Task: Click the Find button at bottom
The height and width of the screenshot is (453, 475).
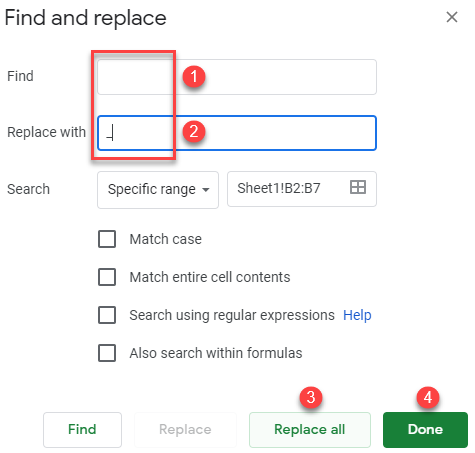Action: (x=82, y=430)
